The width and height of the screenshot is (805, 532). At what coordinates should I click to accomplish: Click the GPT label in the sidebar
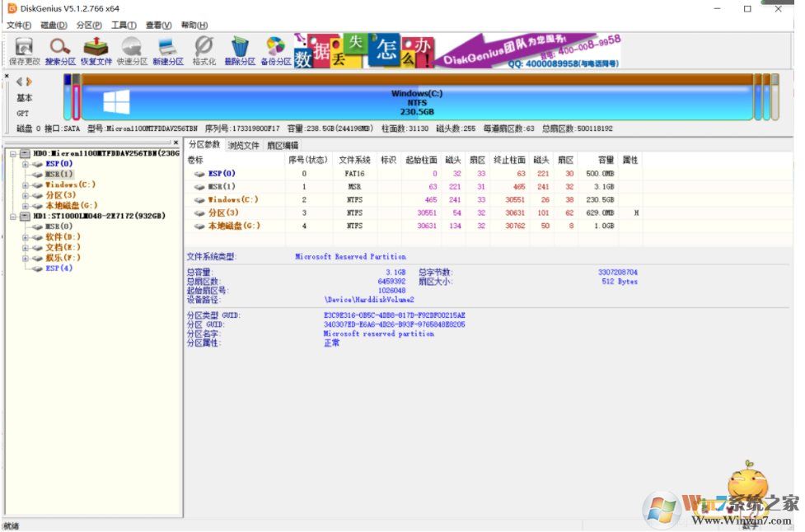coord(22,113)
